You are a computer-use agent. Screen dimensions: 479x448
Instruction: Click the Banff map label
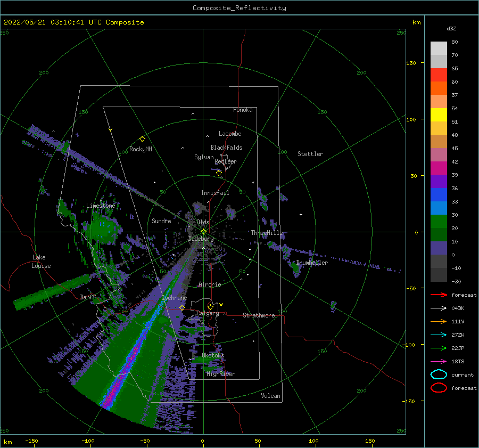[x=88, y=297]
